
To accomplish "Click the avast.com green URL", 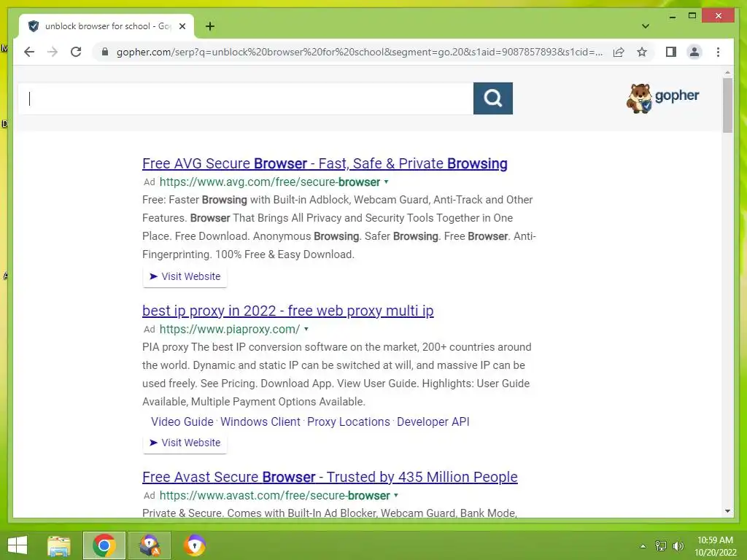I will coord(274,495).
